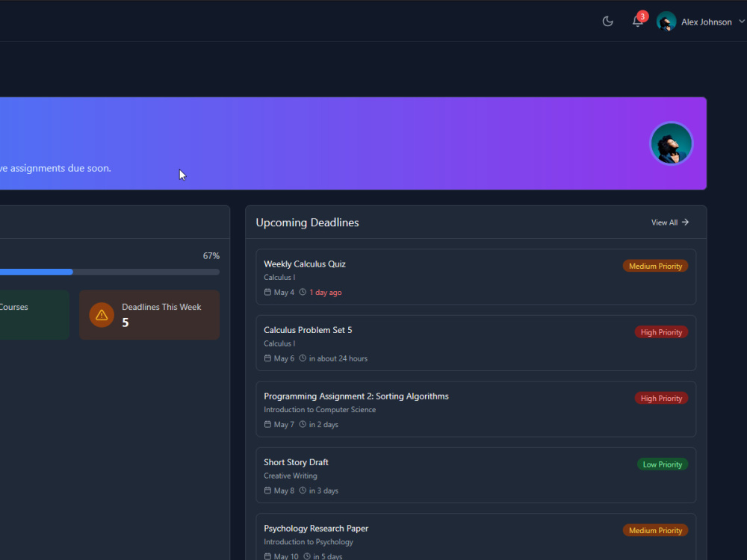Open the Deadlines This Week card
747x560 pixels.
149,315
